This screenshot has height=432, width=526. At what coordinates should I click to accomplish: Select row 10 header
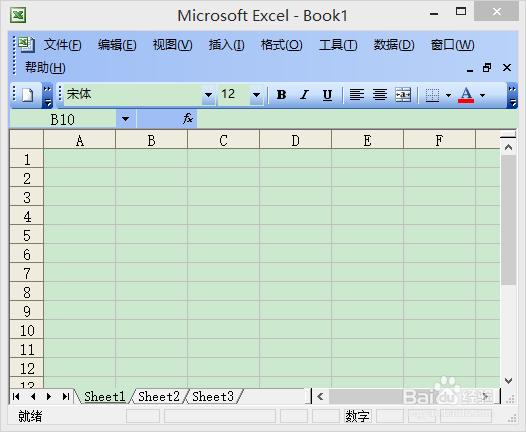tap(27, 330)
